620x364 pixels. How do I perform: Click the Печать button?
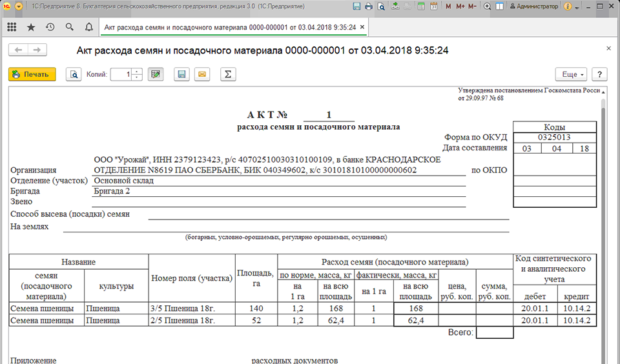32,74
